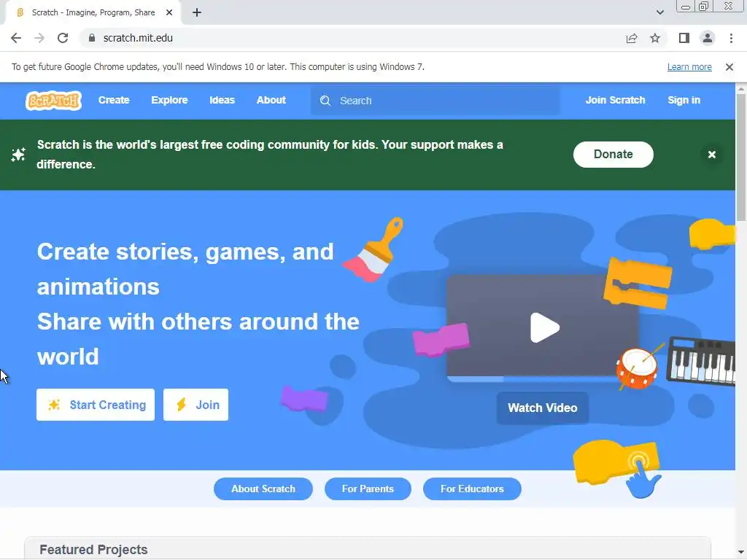747x560 pixels.
Task: Click Join Scratch in the navigation bar
Action: [615, 100]
